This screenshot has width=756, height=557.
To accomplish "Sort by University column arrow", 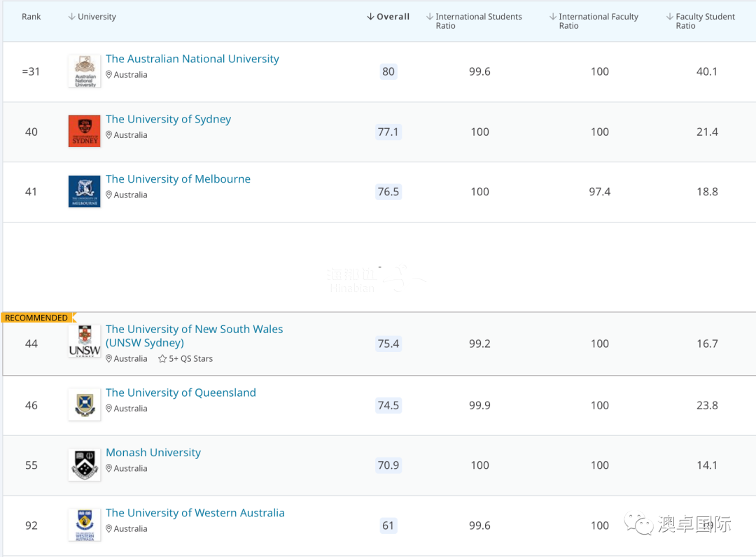I will [72, 16].
